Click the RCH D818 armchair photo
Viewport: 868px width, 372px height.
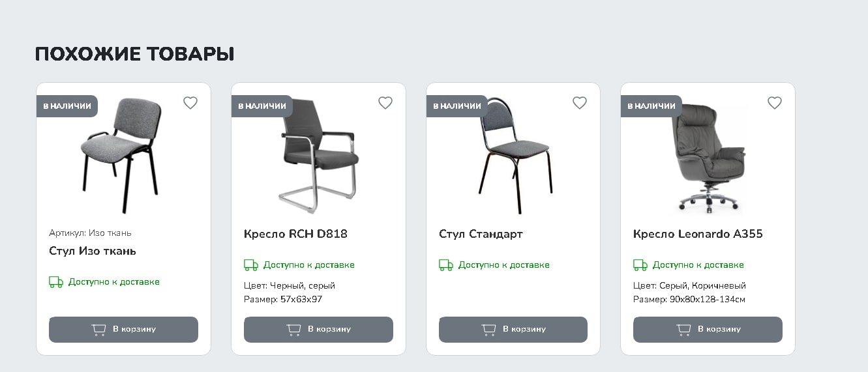318,155
